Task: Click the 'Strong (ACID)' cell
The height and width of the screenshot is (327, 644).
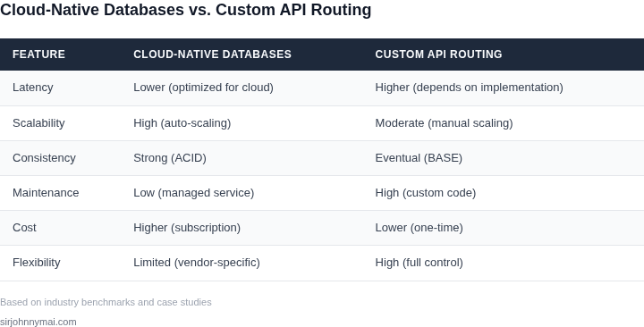Action: [170, 158]
